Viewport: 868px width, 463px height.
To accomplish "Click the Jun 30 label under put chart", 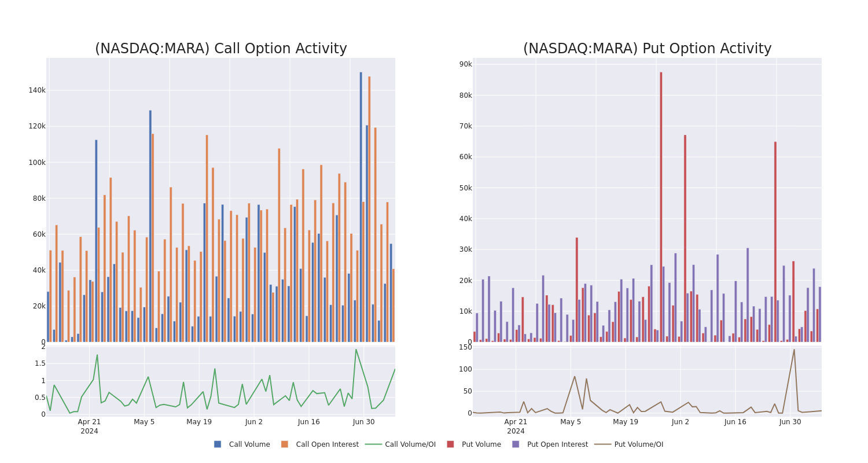I will (x=790, y=422).
